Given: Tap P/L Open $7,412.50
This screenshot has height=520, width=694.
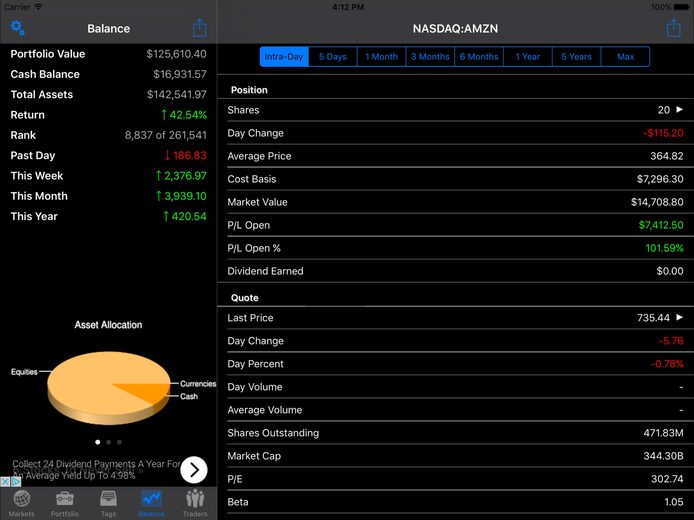Looking at the screenshot, I should tap(455, 225).
